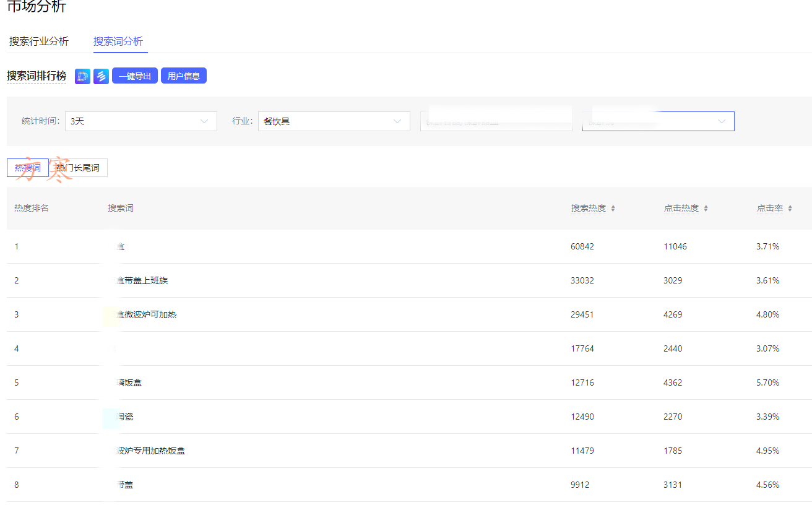
Task: Select click heat value 2440
Action: coord(673,348)
